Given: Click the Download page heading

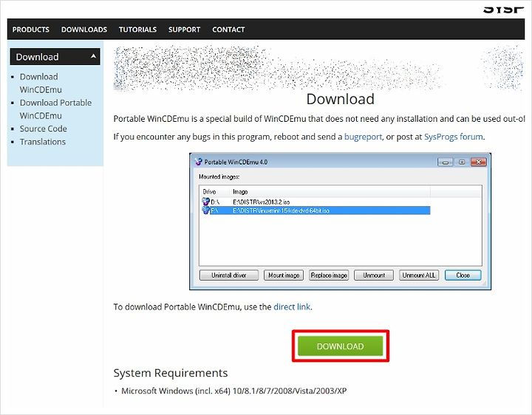Looking at the screenshot, I should (341, 99).
